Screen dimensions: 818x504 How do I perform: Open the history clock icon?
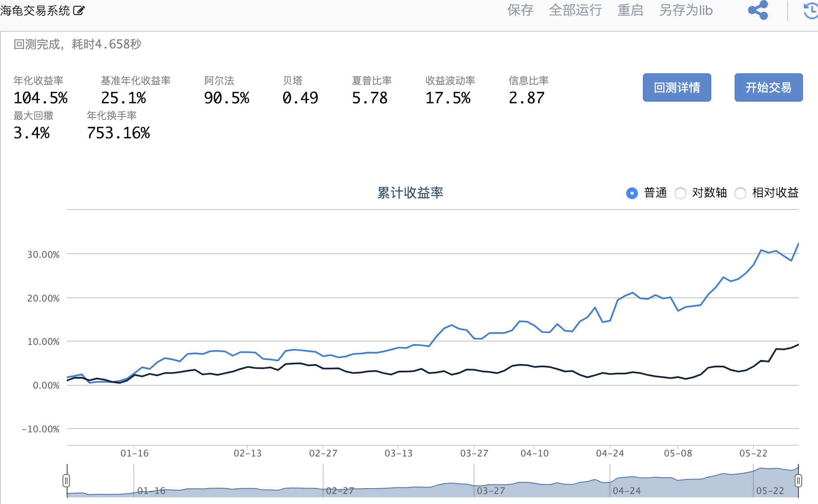click(811, 10)
